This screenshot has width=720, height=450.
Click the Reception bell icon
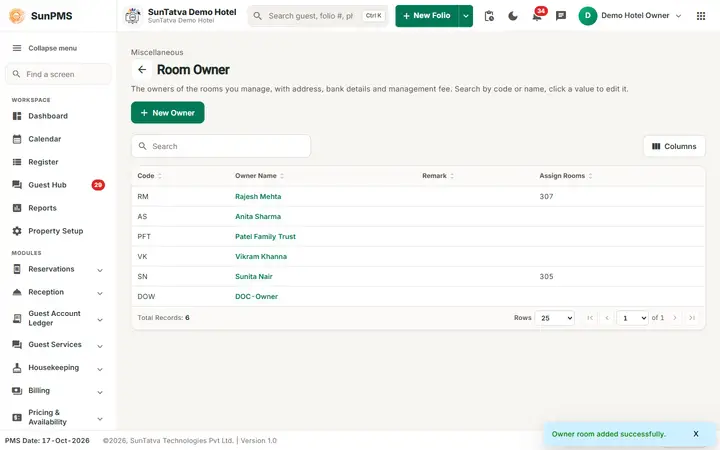(17, 292)
